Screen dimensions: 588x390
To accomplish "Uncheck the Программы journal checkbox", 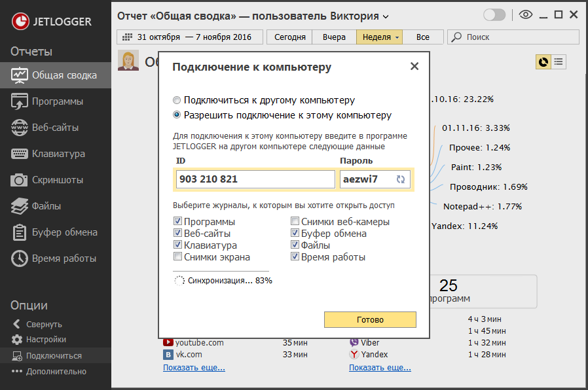I will [177, 221].
